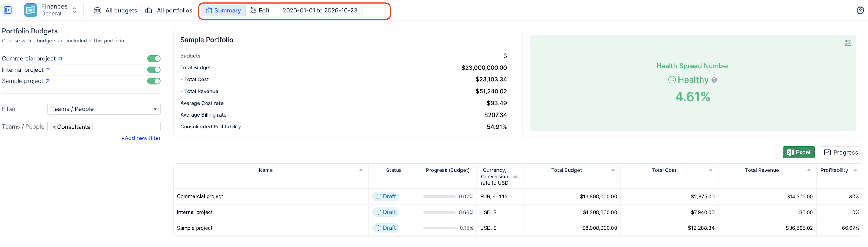
Task: Switch to the Edit tab
Action: (260, 10)
